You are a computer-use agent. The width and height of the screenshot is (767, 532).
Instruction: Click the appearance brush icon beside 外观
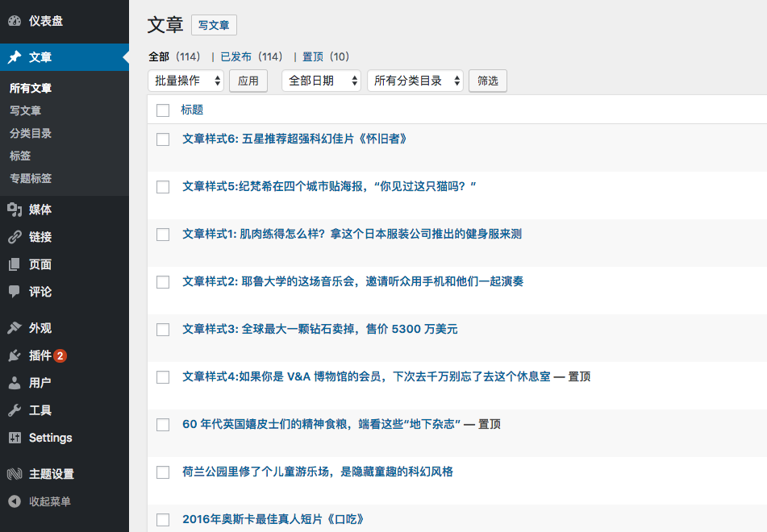(15, 327)
